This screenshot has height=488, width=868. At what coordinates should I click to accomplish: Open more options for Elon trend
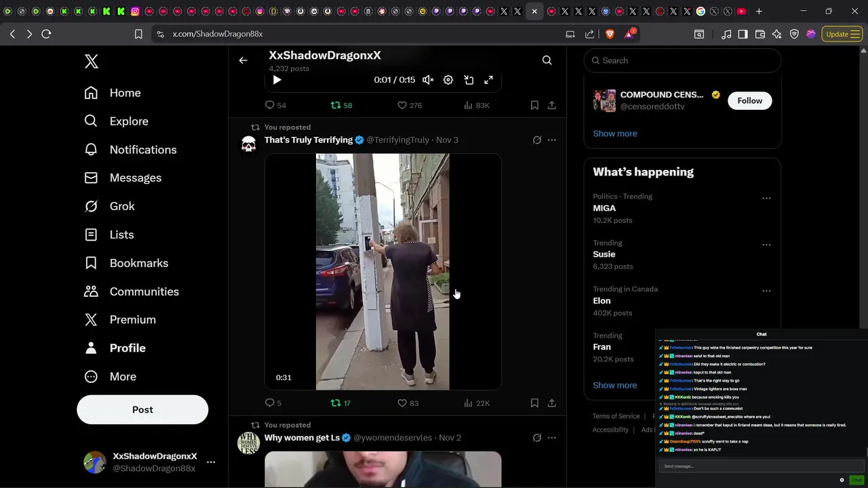pyautogui.click(x=766, y=291)
